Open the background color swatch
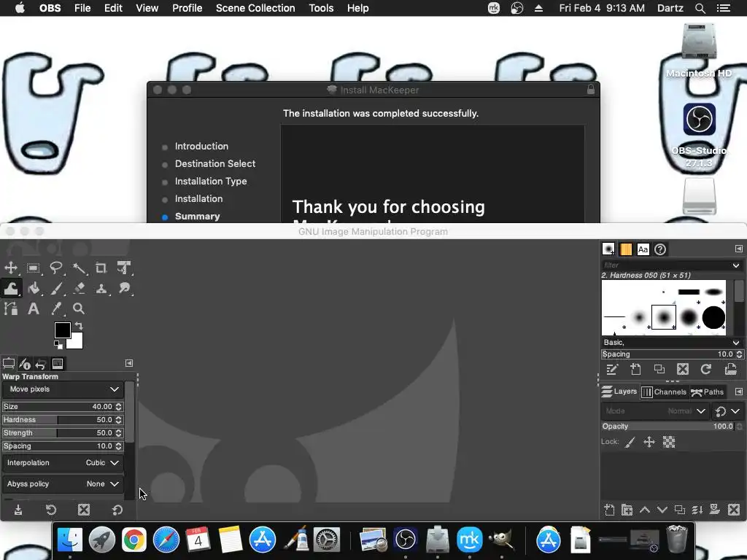Screen dimensions: 747x560 [x=77, y=343]
